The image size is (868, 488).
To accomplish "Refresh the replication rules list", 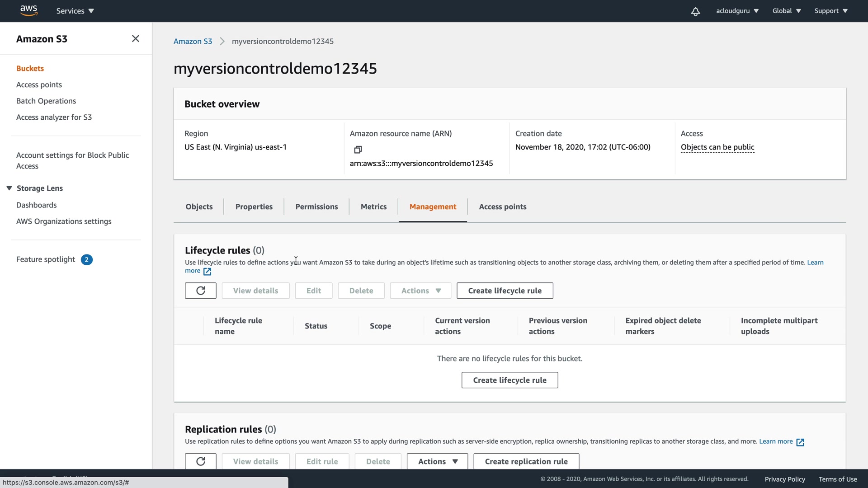I will tap(200, 461).
